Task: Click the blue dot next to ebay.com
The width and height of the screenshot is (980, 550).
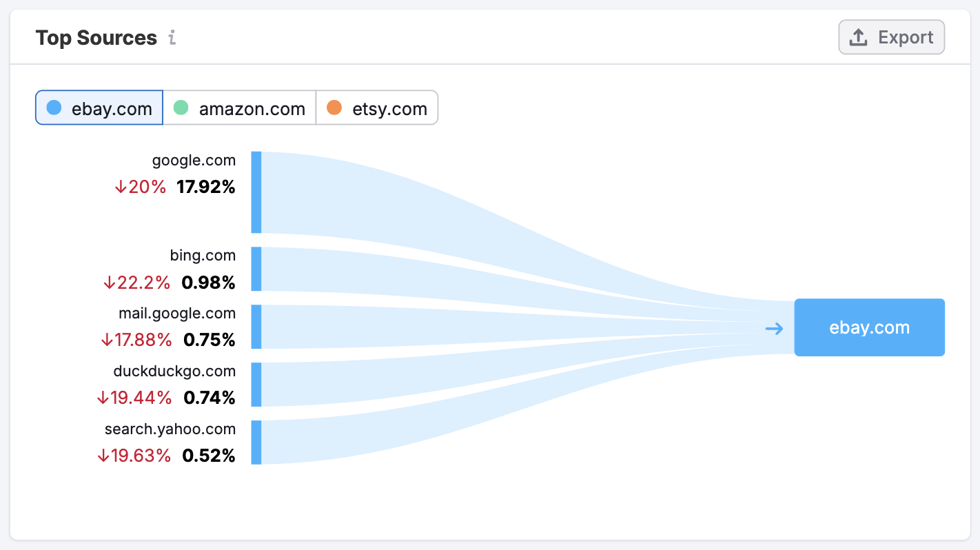Action: coord(54,108)
